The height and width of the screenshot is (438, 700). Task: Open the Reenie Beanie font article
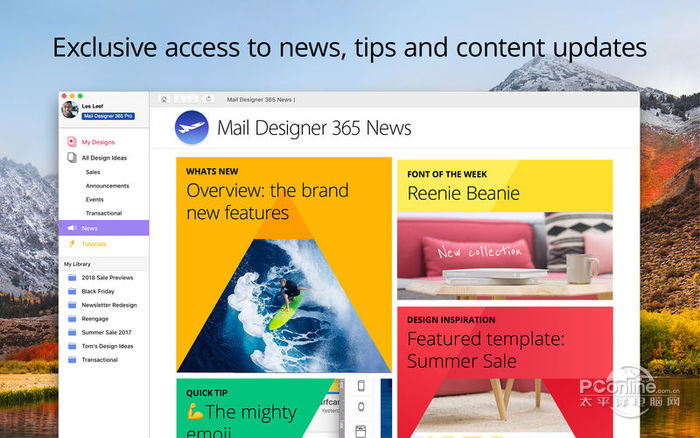tap(505, 229)
